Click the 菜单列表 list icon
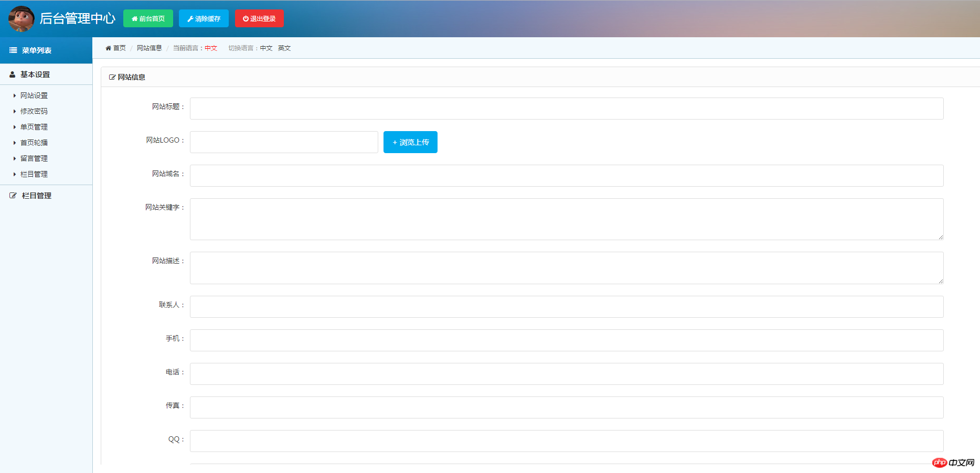This screenshot has width=980, height=473. coord(13,50)
